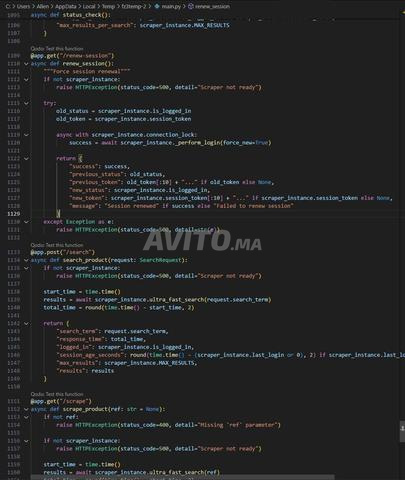This screenshot has width=405, height=480.
Task: Click Qodo 'Test this function' above /scrape route
Action: (x=57, y=394)
